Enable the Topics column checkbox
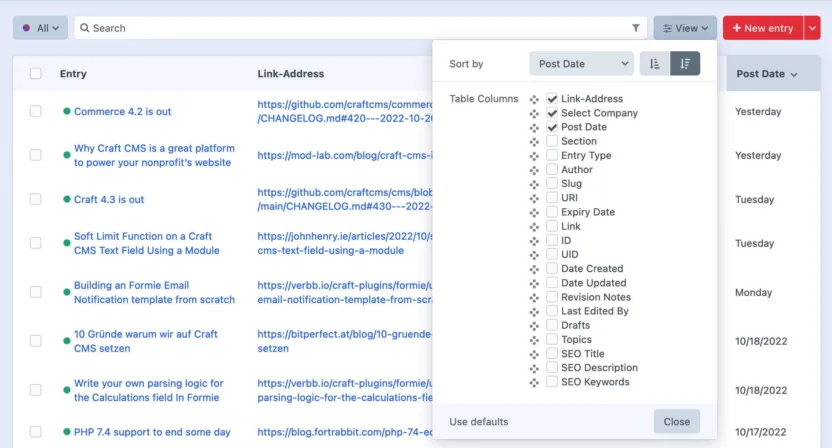 552,339
